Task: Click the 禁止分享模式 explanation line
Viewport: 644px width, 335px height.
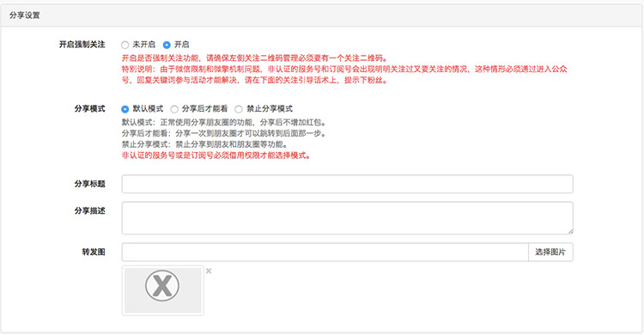Action: [x=204, y=144]
